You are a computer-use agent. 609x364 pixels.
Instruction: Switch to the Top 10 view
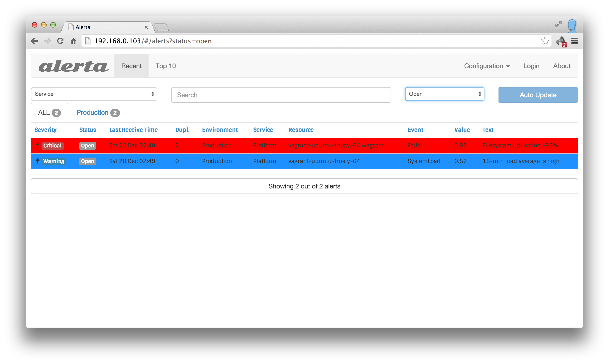tap(165, 66)
